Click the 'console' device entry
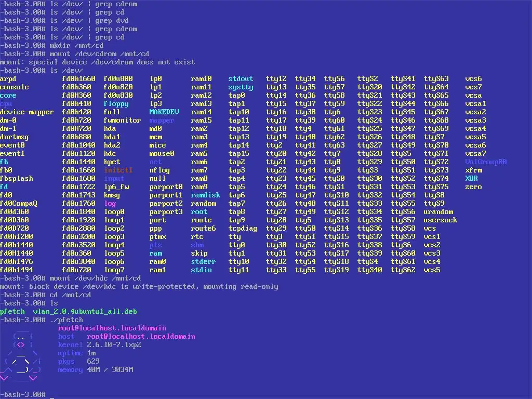 14,87
